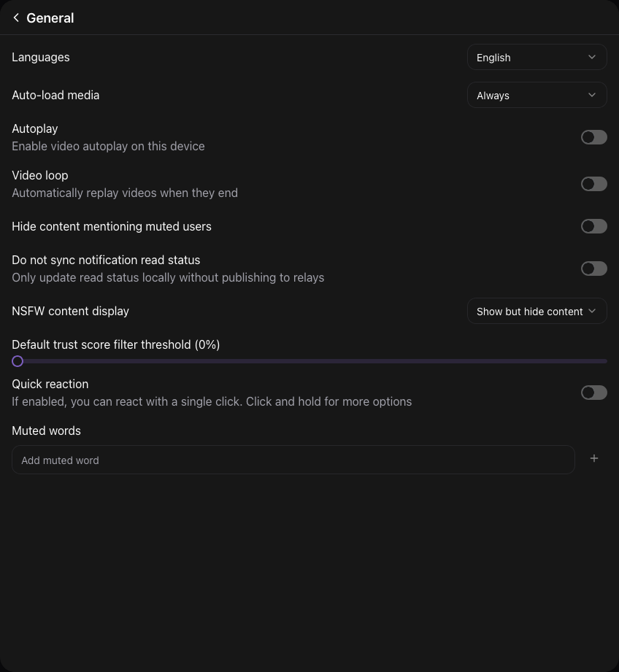Switch on the Quick reaction toggle

click(x=593, y=393)
